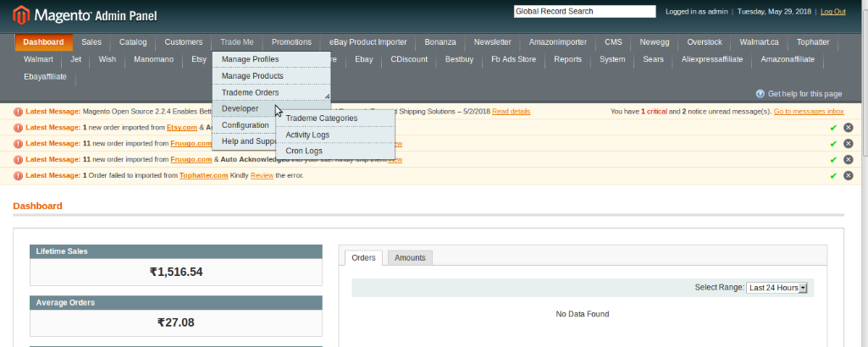Open the Bonanza menu

[440, 42]
